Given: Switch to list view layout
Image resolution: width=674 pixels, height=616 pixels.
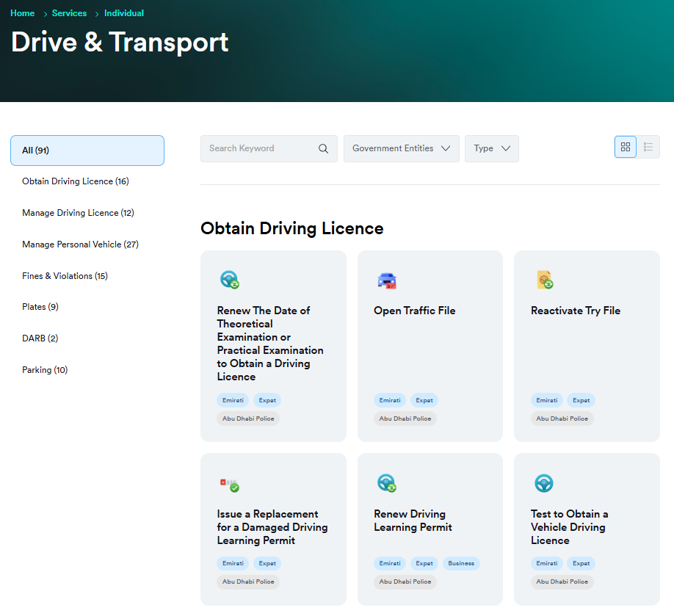Looking at the screenshot, I should tap(648, 147).
